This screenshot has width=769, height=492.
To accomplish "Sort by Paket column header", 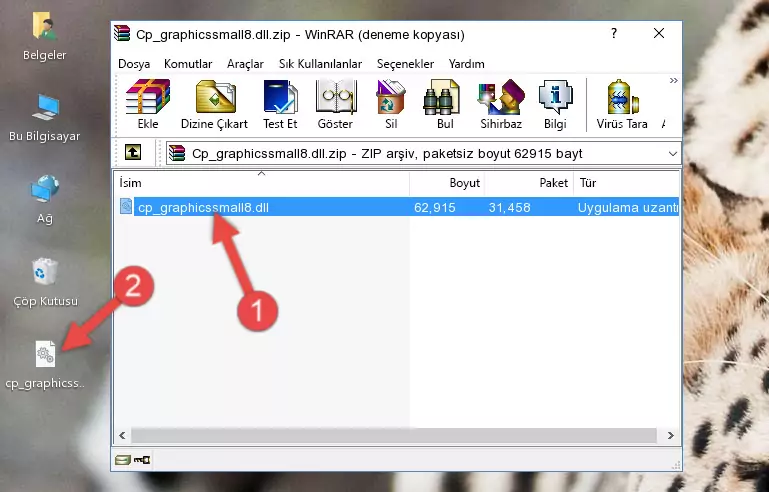I will [529, 183].
